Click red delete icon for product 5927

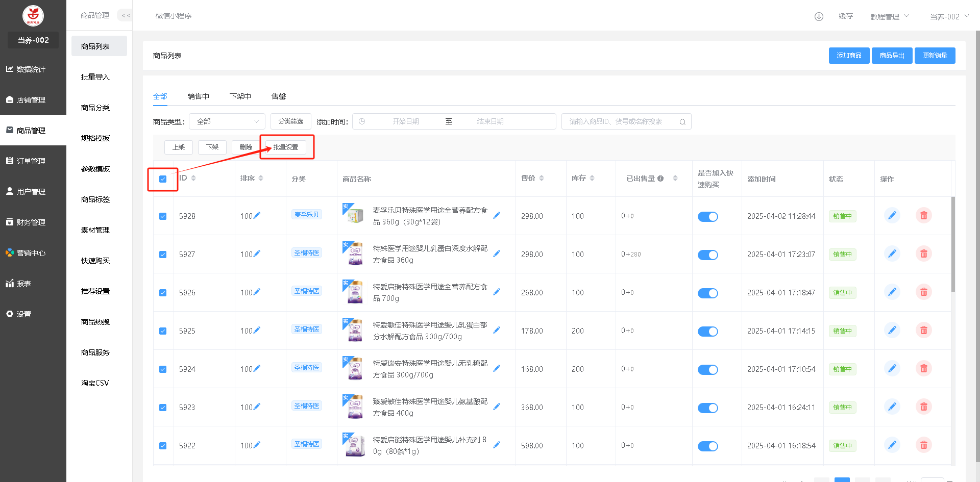point(923,254)
